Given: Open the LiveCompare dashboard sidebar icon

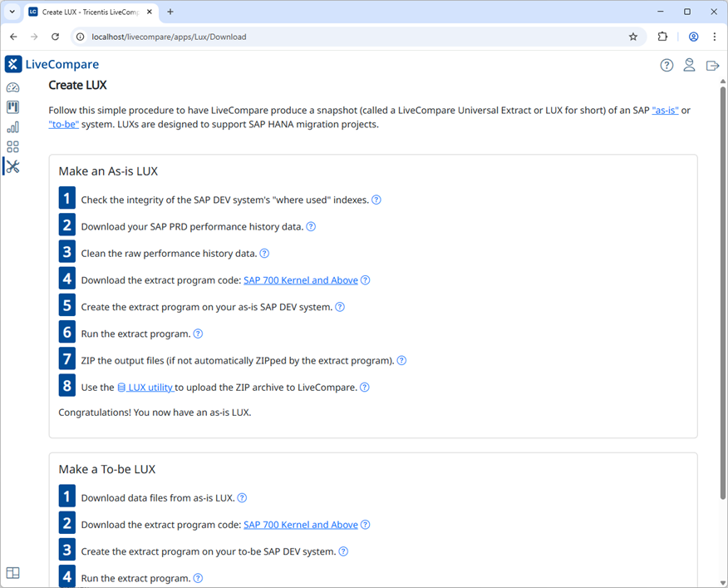Looking at the screenshot, I should tap(12, 87).
